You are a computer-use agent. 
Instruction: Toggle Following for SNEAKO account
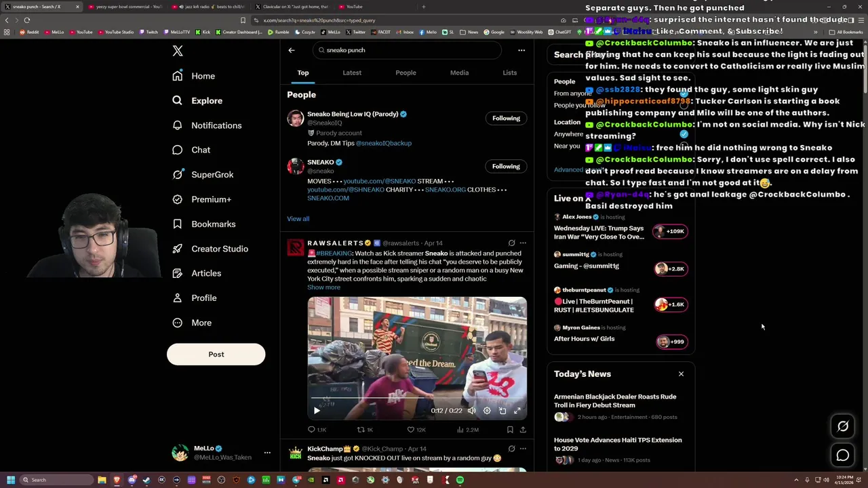pos(506,166)
